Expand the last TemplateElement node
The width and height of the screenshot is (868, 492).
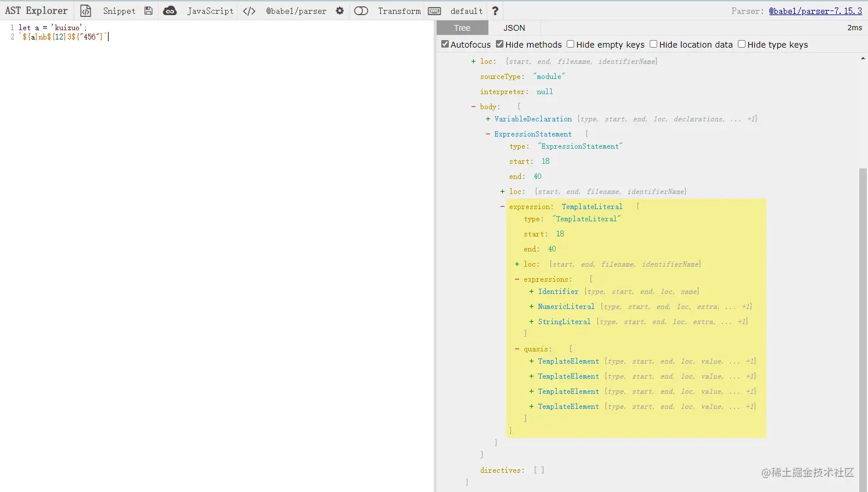click(531, 406)
